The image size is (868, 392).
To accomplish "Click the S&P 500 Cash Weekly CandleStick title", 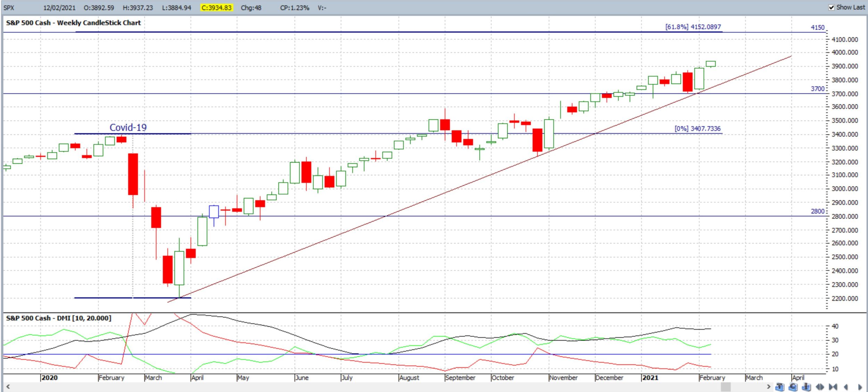I will tap(73, 23).
